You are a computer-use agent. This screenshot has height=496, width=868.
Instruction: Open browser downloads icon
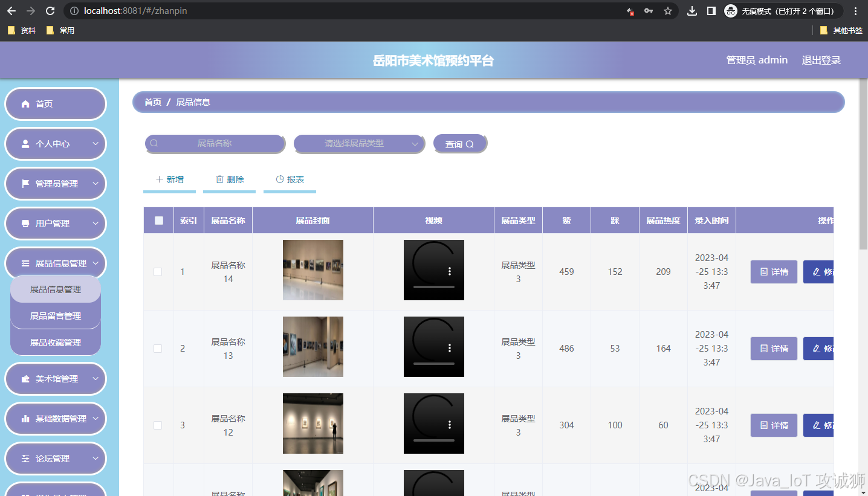tap(693, 11)
